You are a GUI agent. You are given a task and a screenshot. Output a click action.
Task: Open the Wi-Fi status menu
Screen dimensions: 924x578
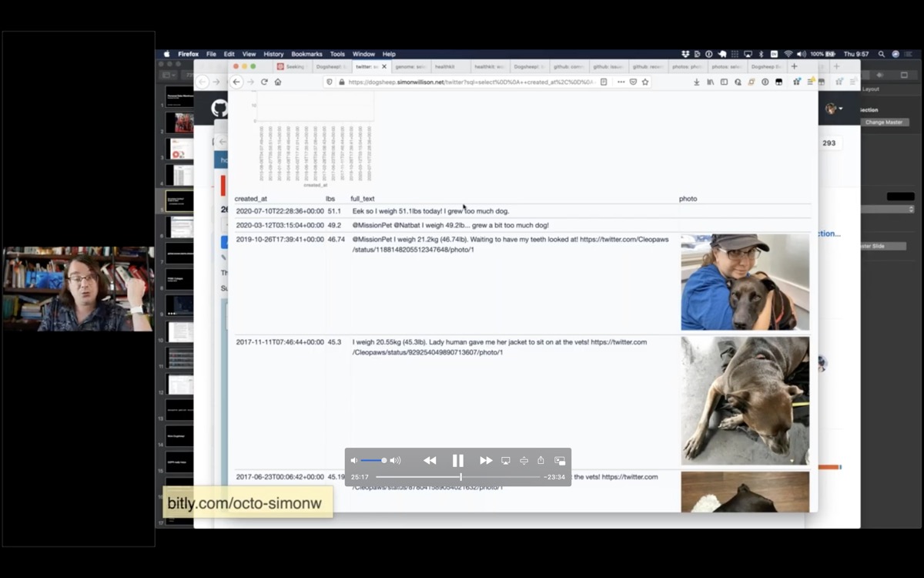click(x=788, y=54)
